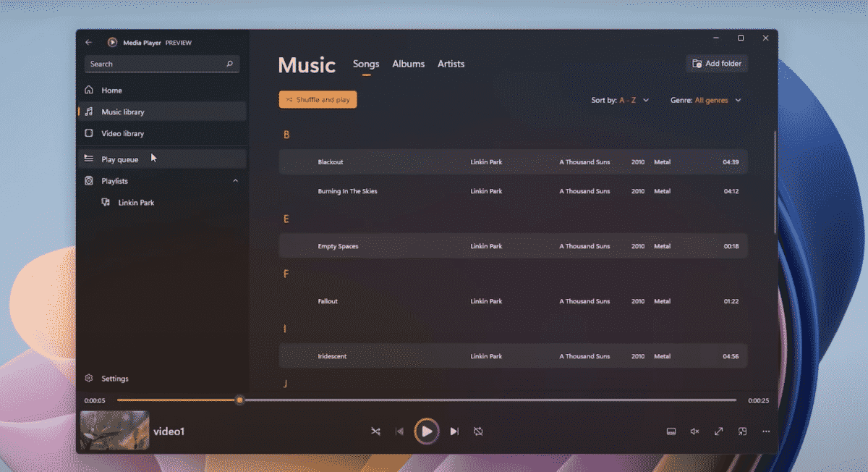
Task: Collapse the Playlists chevron
Action: coord(235,181)
